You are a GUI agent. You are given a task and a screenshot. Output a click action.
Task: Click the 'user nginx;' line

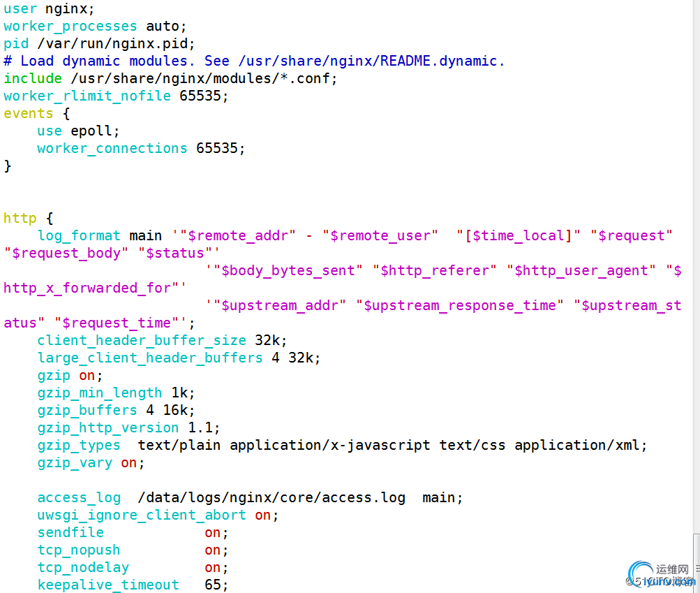[x=49, y=8]
